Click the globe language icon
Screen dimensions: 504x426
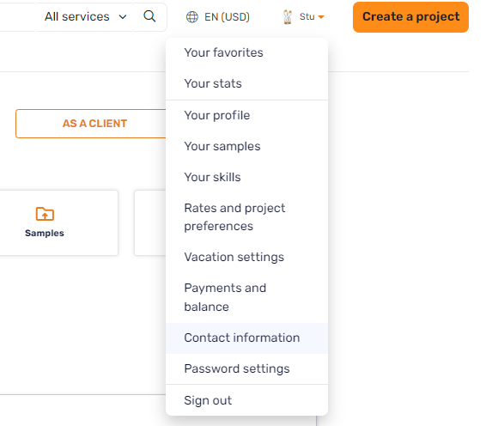(x=192, y=17)
